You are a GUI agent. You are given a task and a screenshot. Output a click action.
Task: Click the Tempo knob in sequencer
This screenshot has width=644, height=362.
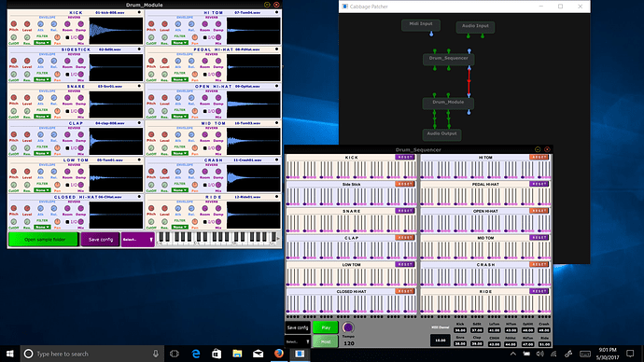[348, 327]
